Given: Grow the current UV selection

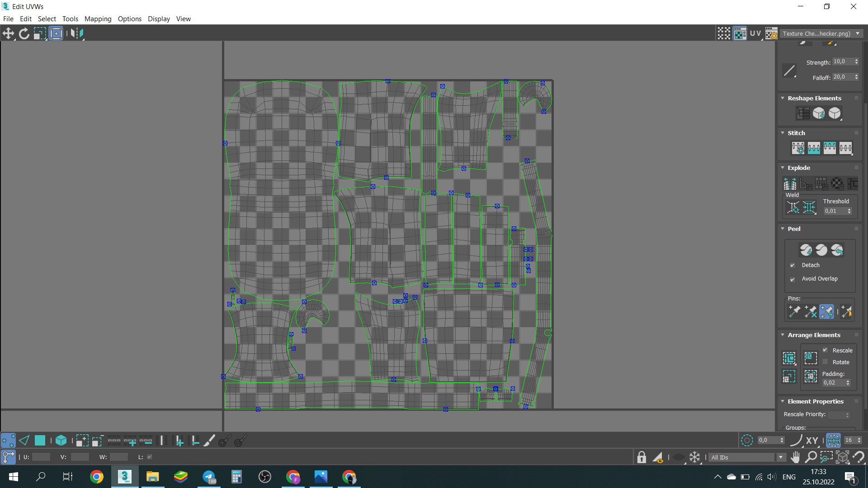Looking at the screenshot, I should point(82,441).
